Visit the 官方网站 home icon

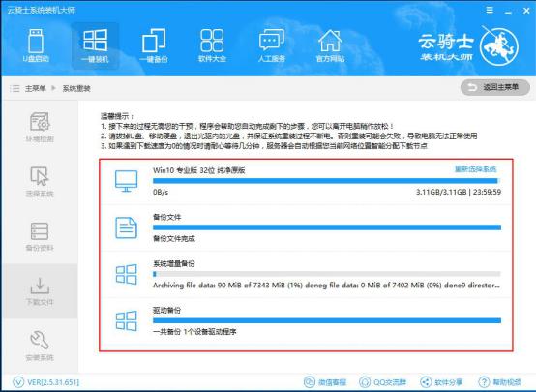coord(330,45)
